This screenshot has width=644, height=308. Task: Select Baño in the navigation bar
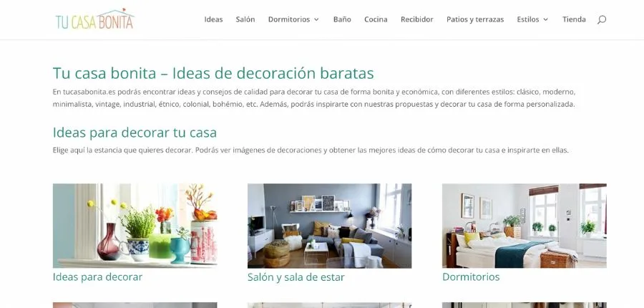coord(342,19)
